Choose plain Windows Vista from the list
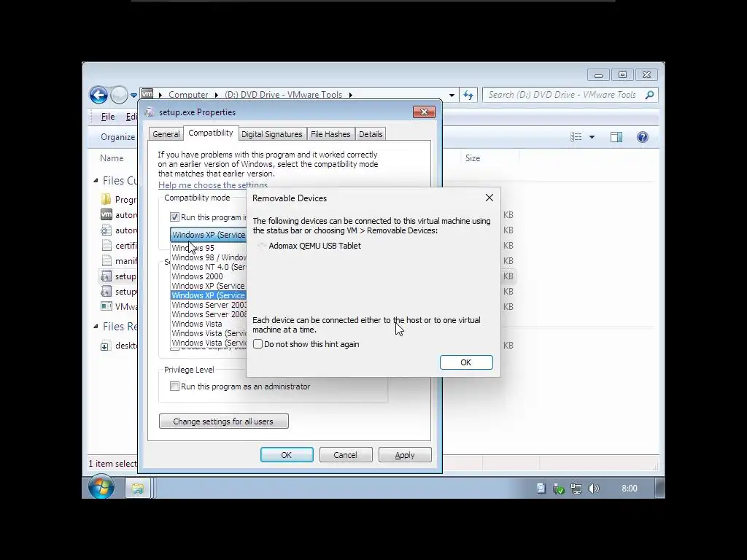This screenshot has width=747, height=560. click(208, 324)
